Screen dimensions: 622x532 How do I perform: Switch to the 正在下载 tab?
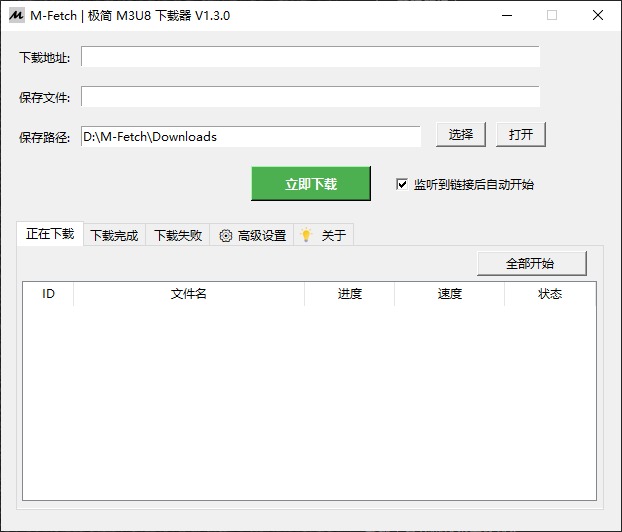pyautogui.click(x=50, y=234)
